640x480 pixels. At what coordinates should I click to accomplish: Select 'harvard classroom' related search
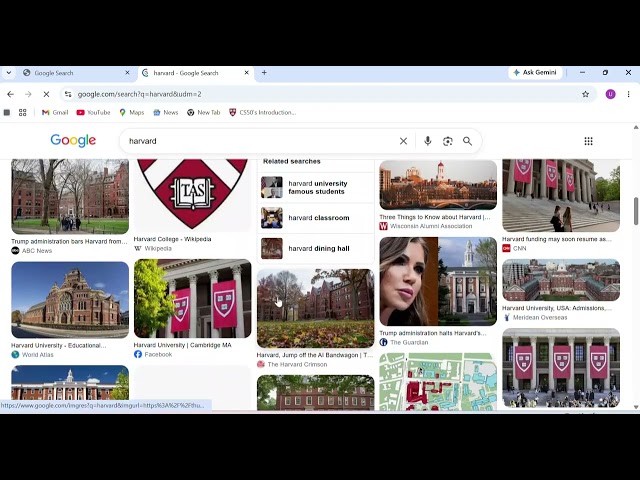[x=316, y=218]
